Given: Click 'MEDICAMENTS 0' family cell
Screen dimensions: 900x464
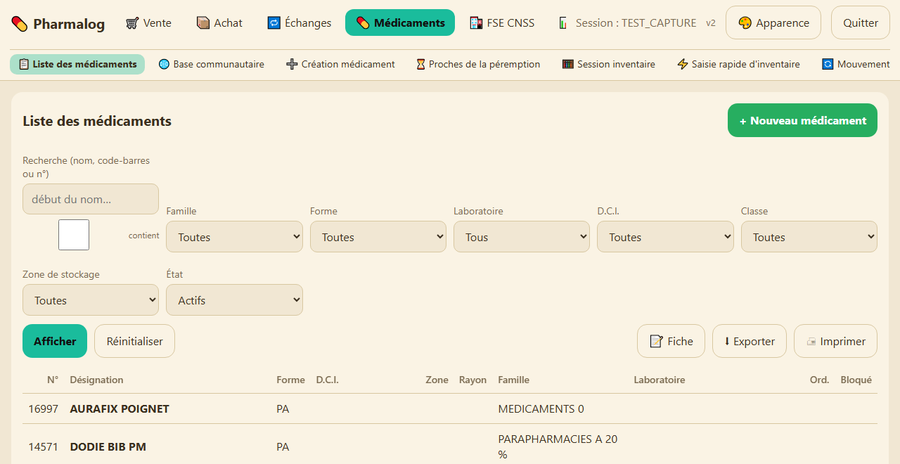Looking at the screenshot, I should click(x=541, y=409).
